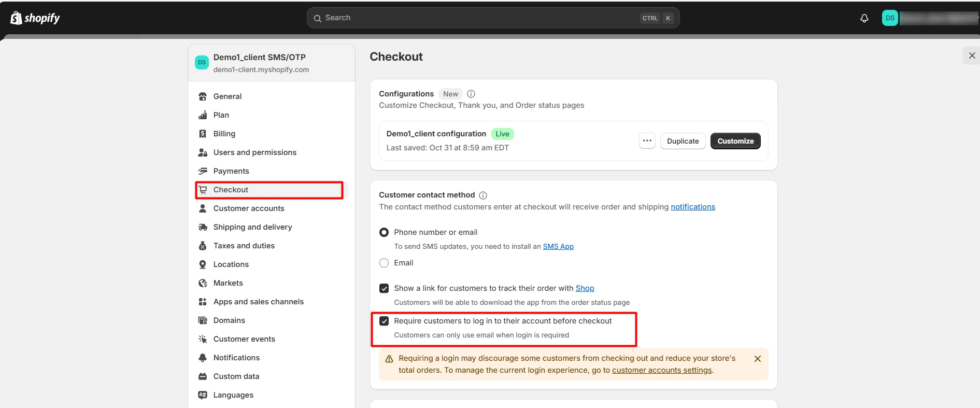Click the Plan chart icon

coord(203,115)
